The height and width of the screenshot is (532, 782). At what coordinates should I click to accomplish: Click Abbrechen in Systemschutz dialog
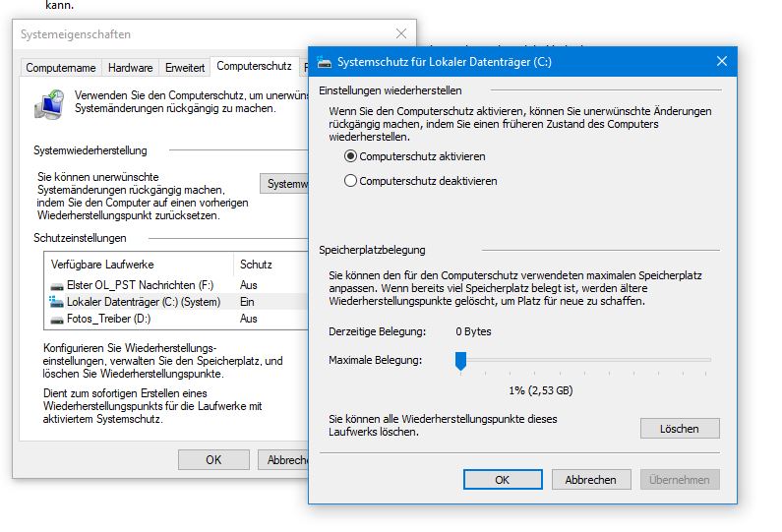point(591,480)
